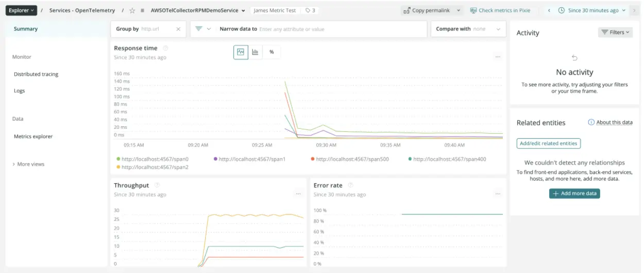Favorite the service with star icon
This screenshot has height=273, width=644.
point(132,10)
